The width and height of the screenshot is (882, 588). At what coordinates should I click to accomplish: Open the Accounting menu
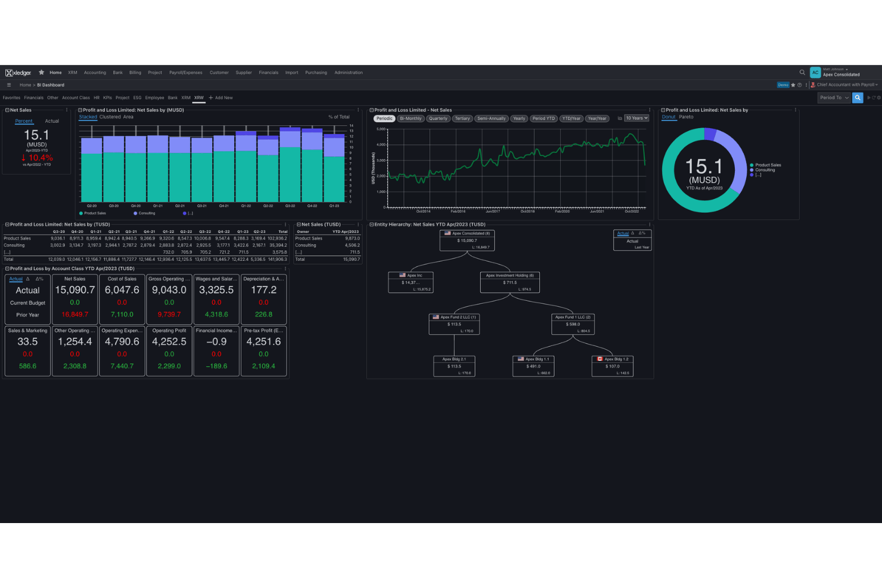[x=95, y=73]
